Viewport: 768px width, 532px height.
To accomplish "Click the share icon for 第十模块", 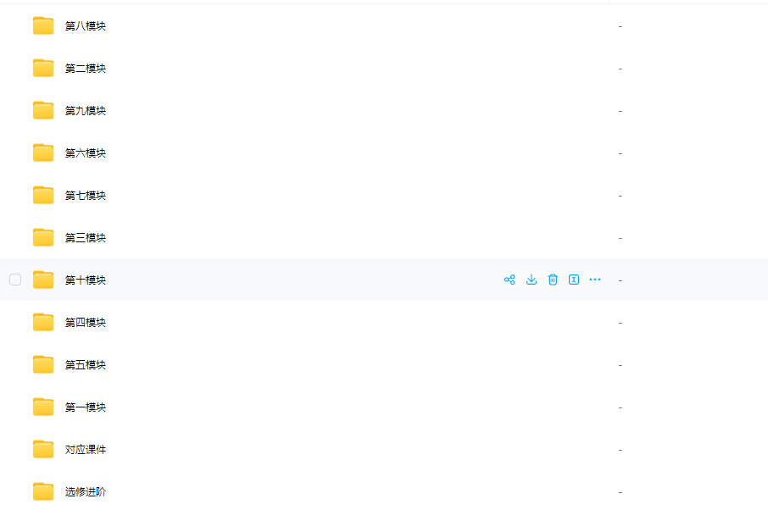I will (x=509, y=280).
